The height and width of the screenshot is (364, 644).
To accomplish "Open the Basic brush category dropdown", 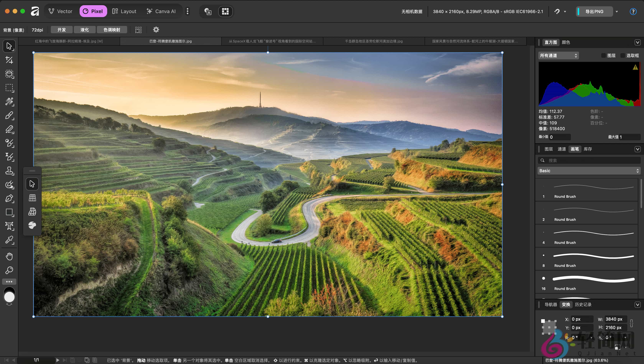I will coord(589,171).
